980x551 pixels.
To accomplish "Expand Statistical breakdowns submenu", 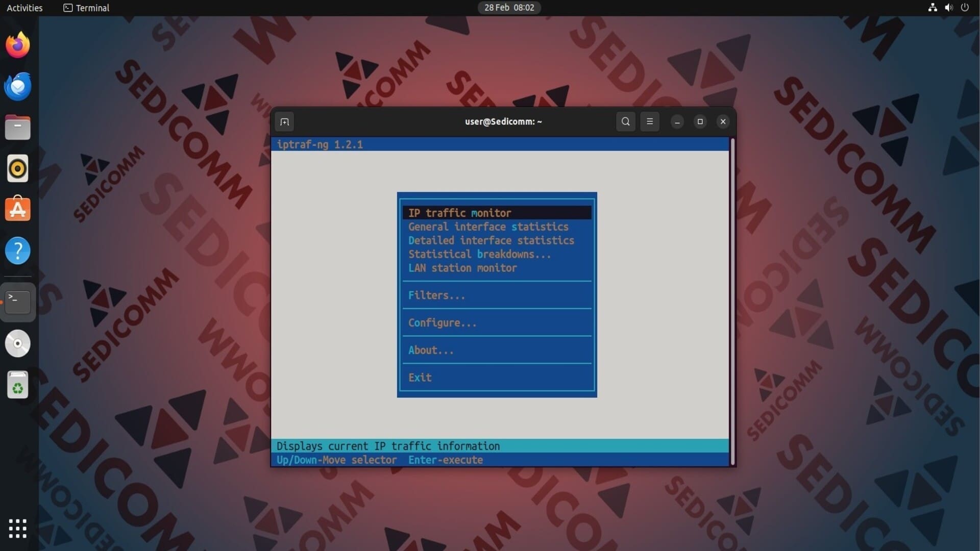I will point(479,255).
